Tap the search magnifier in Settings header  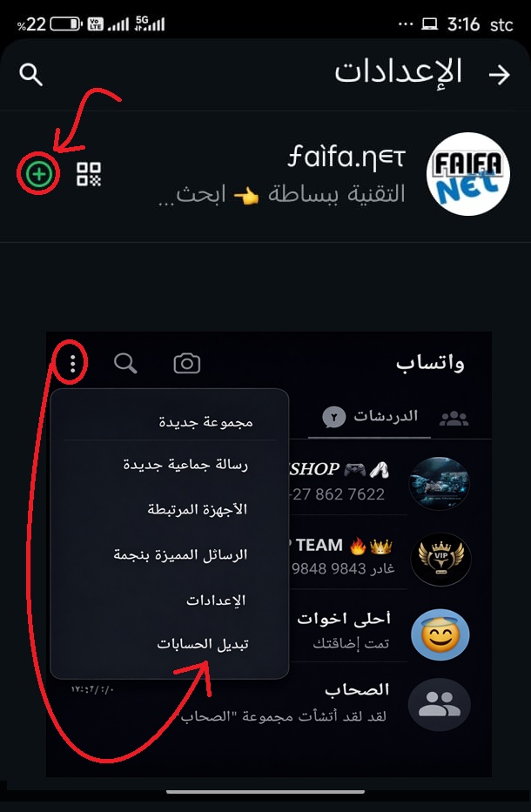click(x=30, y=75)
